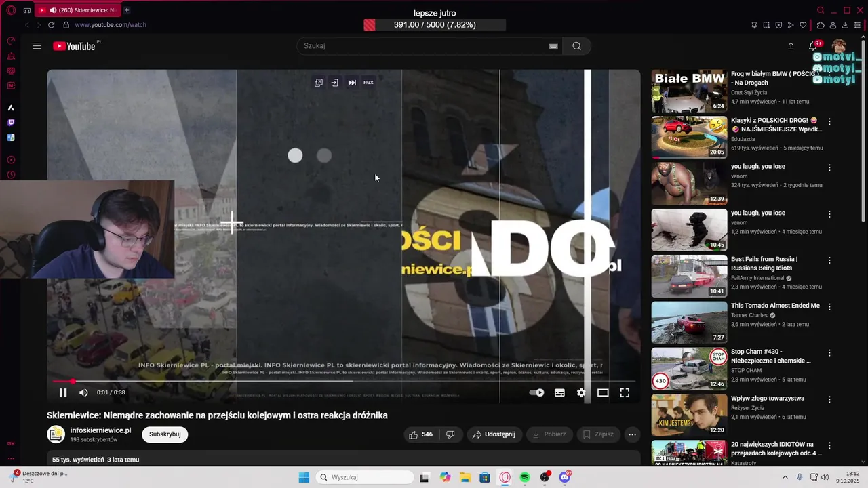Click the browser address bar URL
This screenshot has width=868, height=488.
111,25
